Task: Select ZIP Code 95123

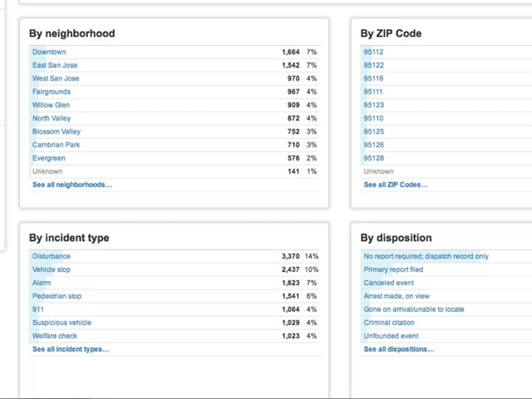Action: click(x=374, y=105)
